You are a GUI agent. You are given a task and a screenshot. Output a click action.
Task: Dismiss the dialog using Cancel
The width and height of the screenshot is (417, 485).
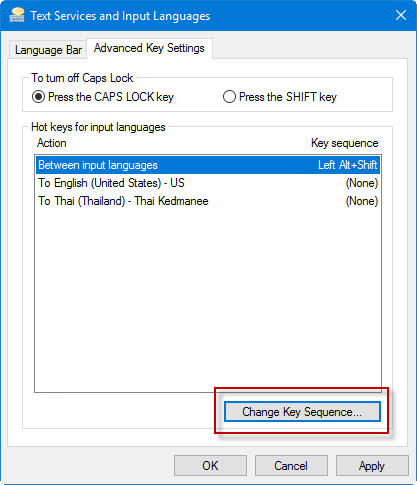pos(291,466)
